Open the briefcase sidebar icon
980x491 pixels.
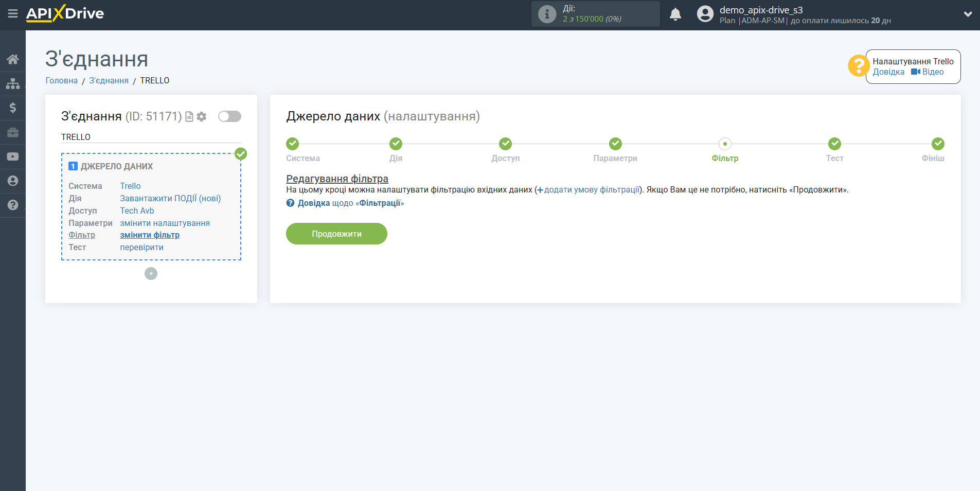[x=13, y=132]
